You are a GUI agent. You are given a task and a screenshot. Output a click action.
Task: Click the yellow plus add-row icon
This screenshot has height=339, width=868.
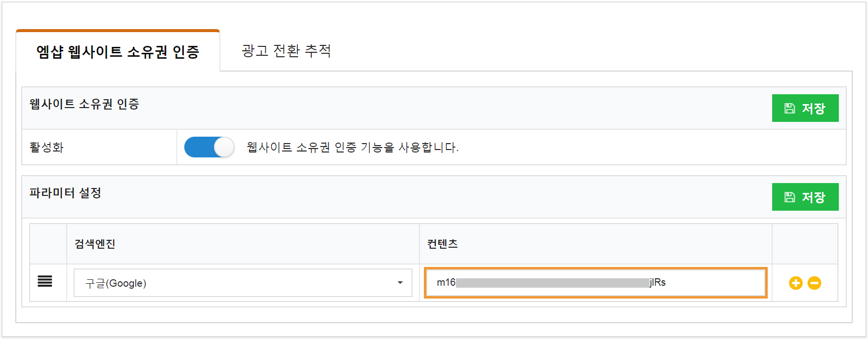(795, 283)
